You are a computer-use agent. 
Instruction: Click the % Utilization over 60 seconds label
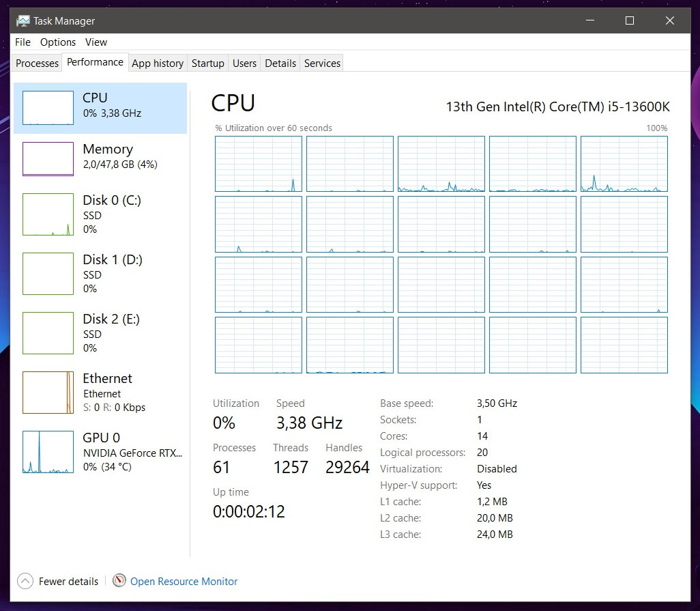click(x=274, y=128)
